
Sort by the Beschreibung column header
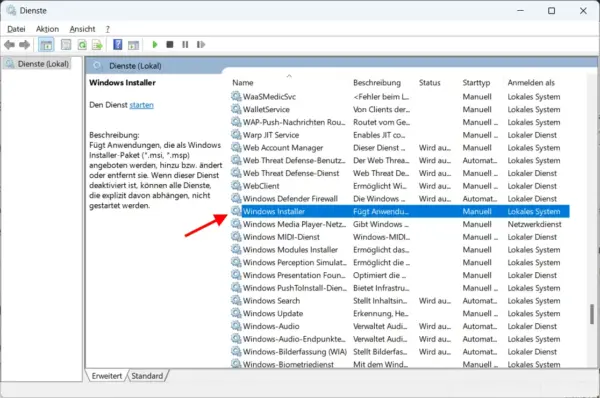click(377, 83)
